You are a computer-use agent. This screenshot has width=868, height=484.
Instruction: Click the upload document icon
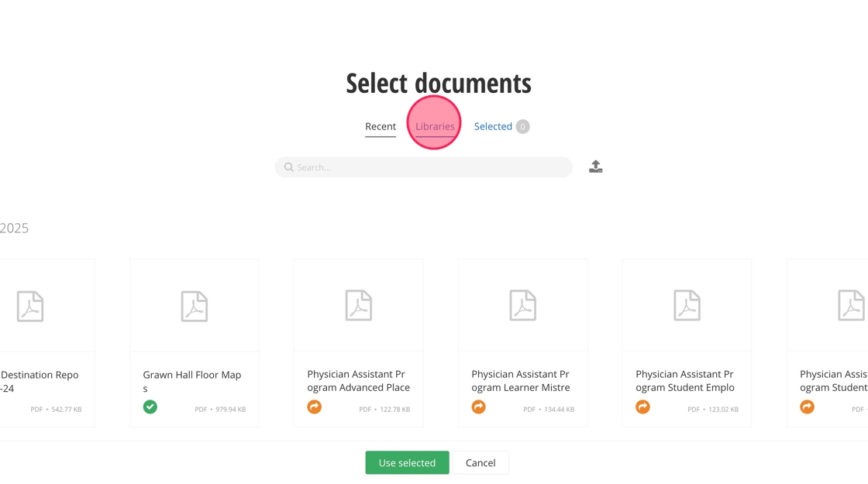coord(596,166)
